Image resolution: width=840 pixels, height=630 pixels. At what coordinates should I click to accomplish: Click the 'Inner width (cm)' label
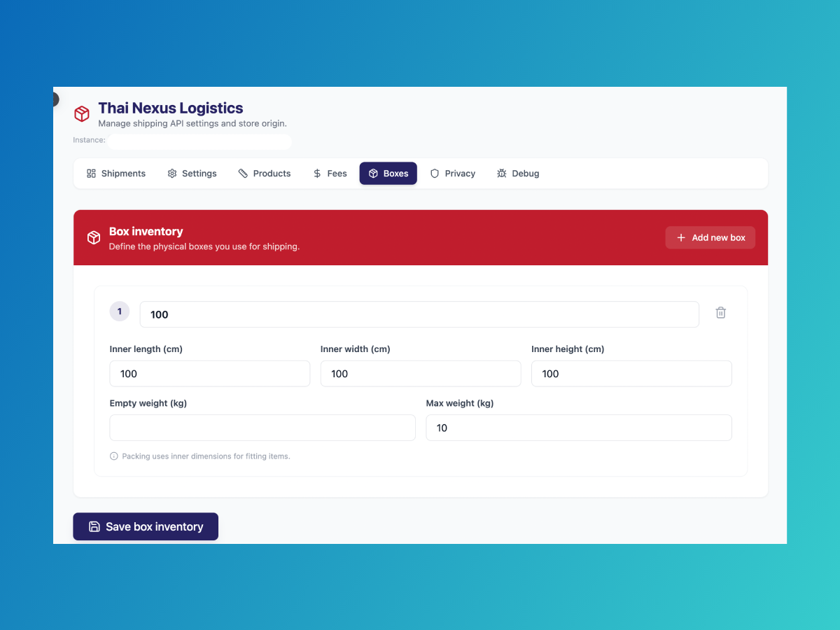[x=356, y=349]
